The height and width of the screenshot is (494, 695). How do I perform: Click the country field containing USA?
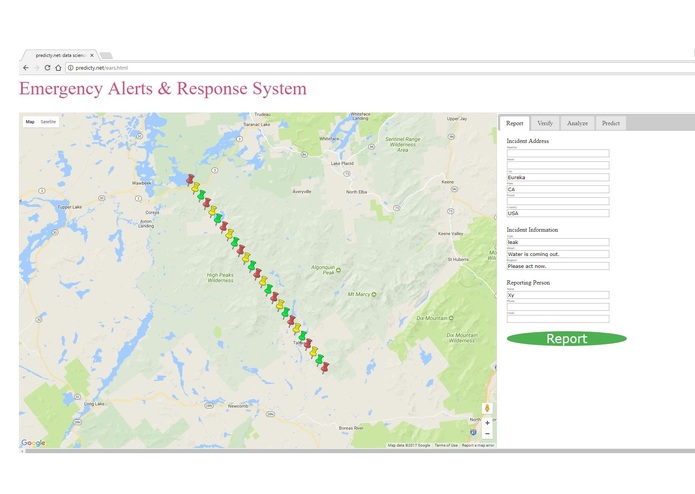point(558,213)
